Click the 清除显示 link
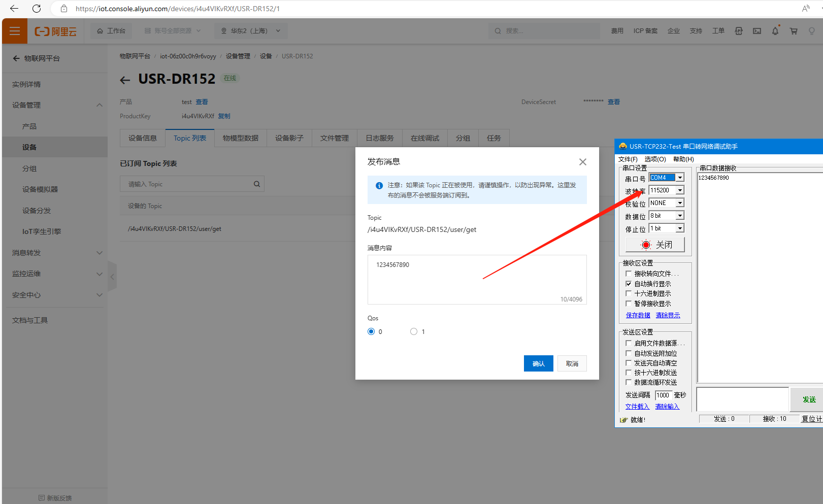Viewport: 823px width, 504px height. click(668, 315)
